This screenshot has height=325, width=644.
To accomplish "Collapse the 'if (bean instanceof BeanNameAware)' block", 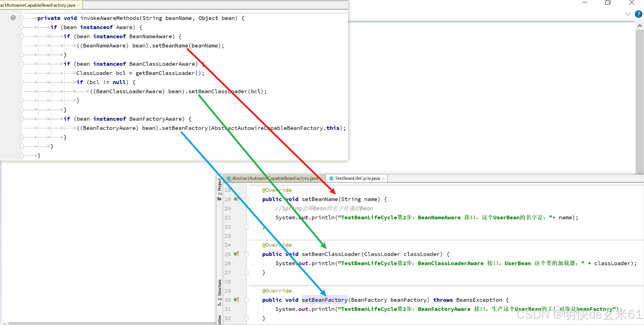I will coord(21,36).
